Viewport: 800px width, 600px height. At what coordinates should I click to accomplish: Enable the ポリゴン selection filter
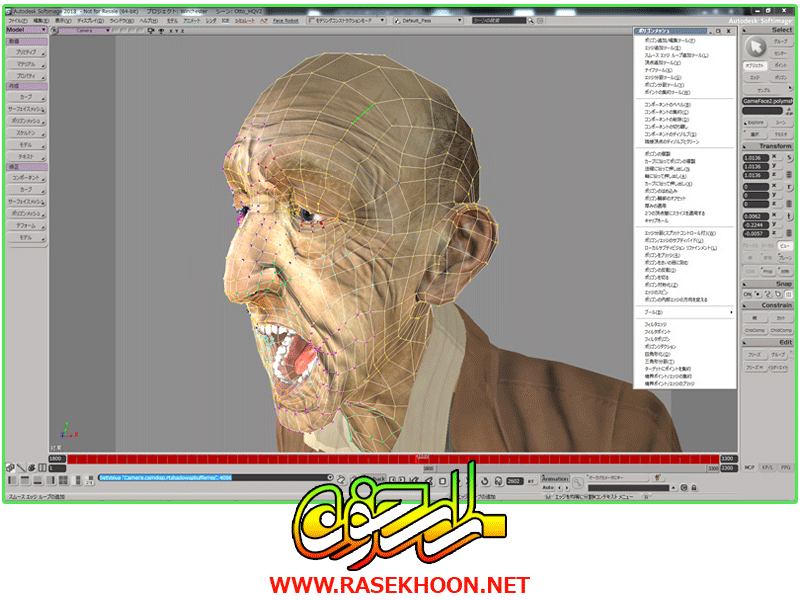[x=781, y=78]
